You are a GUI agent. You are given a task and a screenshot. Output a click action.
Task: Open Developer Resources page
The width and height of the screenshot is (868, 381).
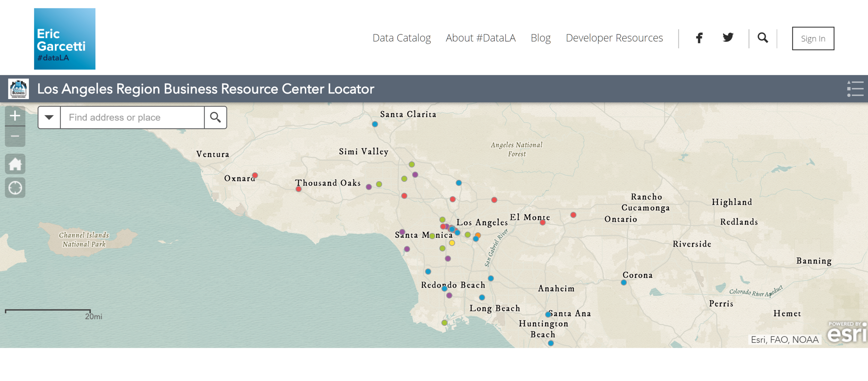coord(614,38)
